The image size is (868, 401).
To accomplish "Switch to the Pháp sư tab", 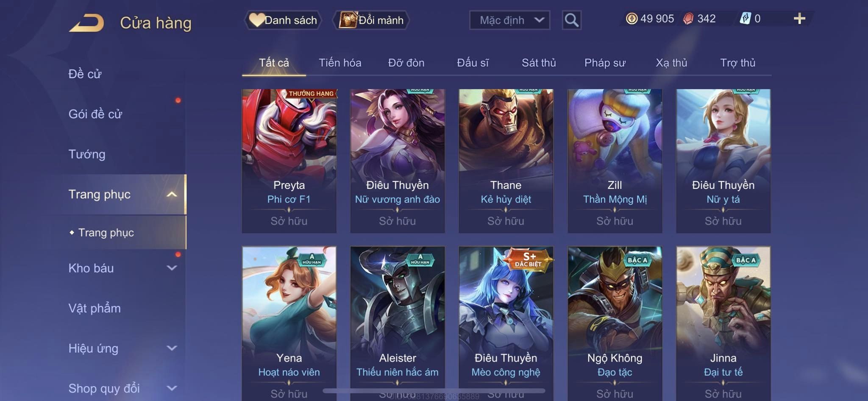I will (605, 63).
